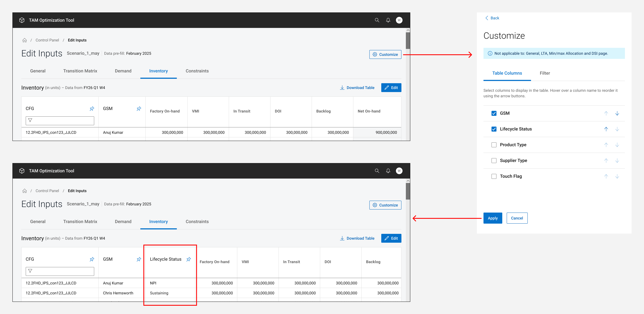Open notifications bell in the bottom window header
The width and height of the screenshot is (644, 314).
click(388, 171)
